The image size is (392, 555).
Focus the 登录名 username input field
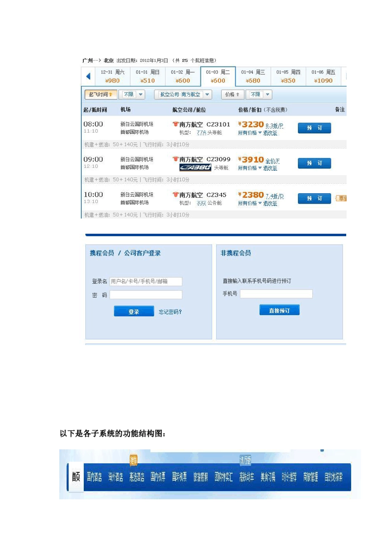[x=146, y=282]
